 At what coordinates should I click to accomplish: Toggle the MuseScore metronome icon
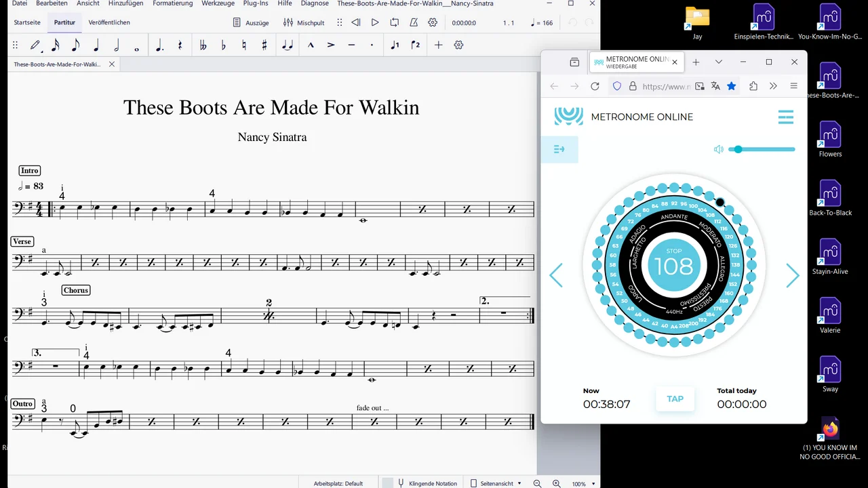click(414, 22)
